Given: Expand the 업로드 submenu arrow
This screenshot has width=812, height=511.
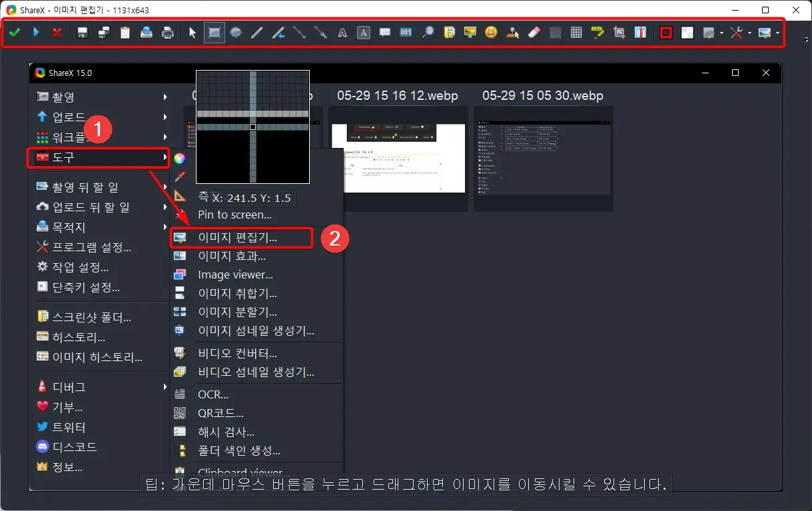Looking at the screenshot, I should tap(165, 117).
